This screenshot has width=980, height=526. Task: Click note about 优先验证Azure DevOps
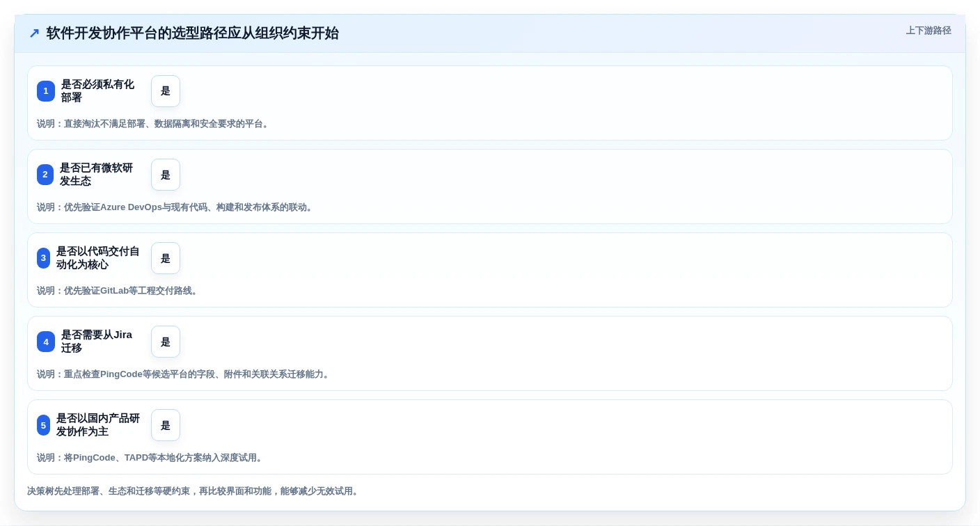176,207
